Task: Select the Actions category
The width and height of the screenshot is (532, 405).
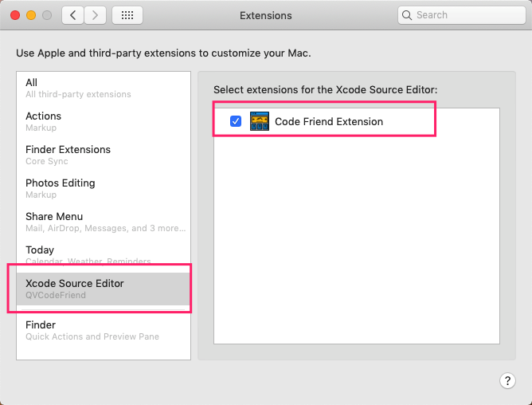Action: [104, 122]
